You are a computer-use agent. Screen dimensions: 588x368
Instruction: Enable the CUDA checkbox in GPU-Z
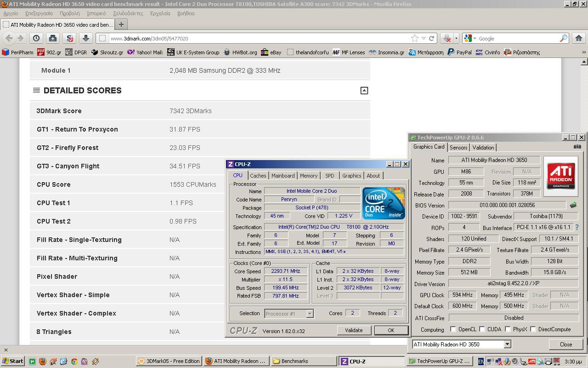point(482,329)
